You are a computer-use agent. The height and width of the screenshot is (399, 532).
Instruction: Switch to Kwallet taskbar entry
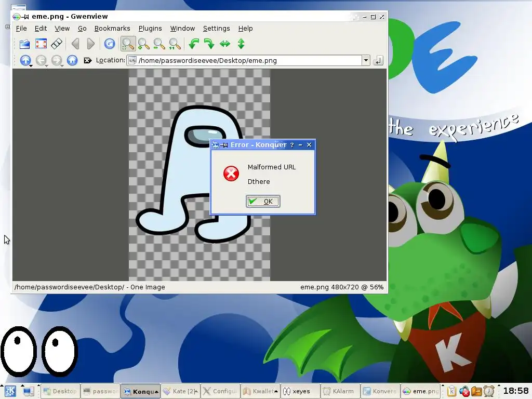[261, 391]
